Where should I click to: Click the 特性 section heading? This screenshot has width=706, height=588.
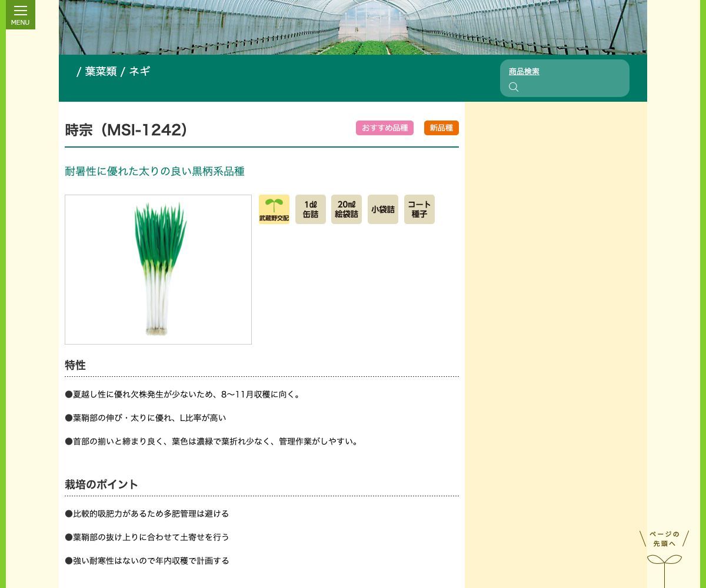(75, 365)
